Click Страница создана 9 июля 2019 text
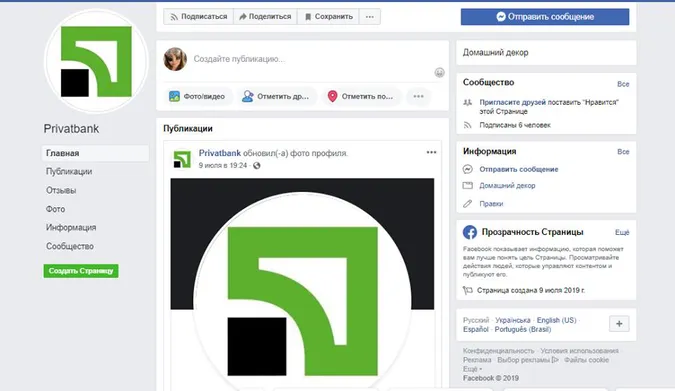This screenshot has height=391, width=675. (531, 291)
